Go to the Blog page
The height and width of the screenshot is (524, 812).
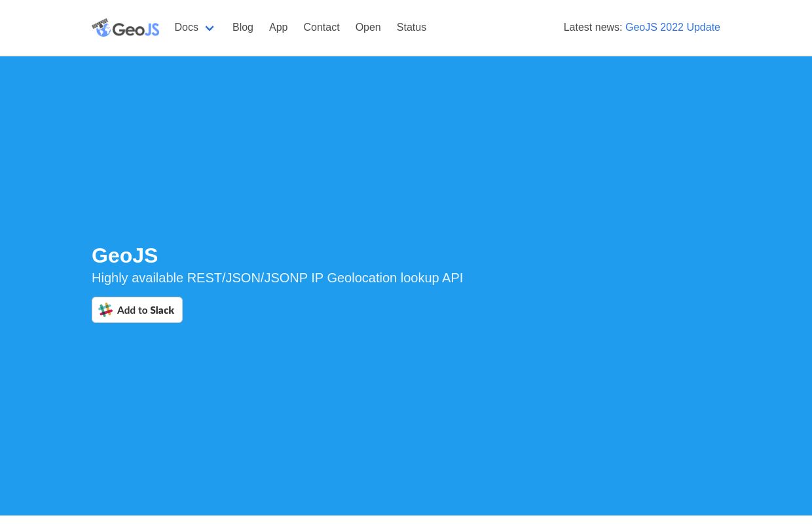243,28
